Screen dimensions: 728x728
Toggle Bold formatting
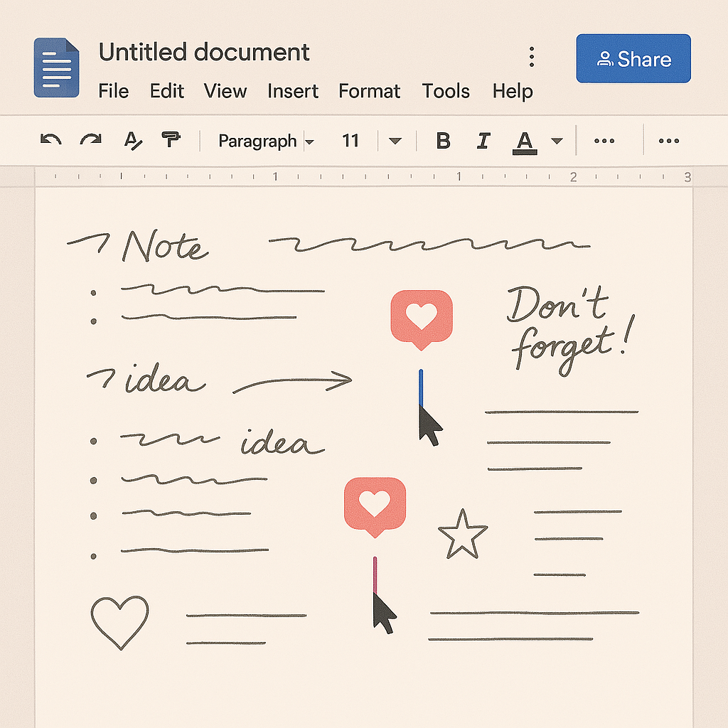click(443, 141)
